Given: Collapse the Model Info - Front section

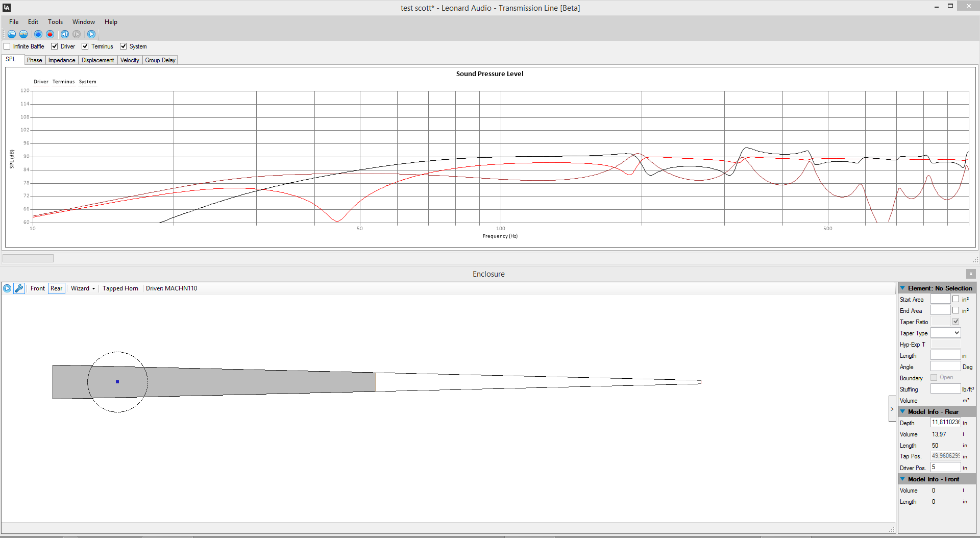Looking at the screenshot, I should (x=902, y=479).
